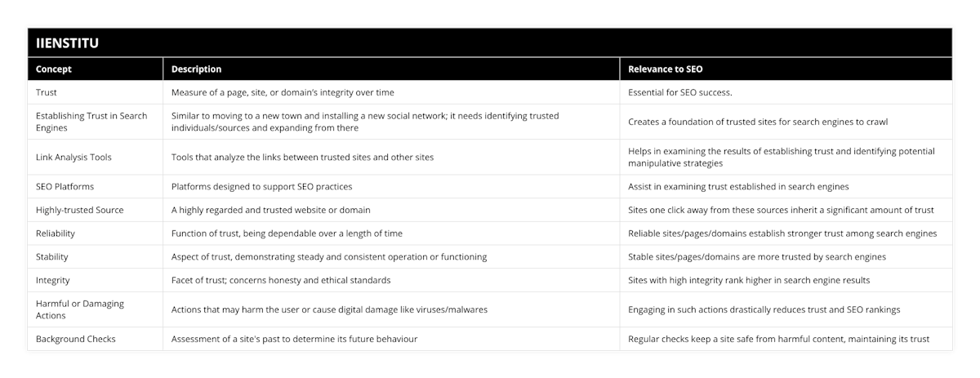Click the text about sites one click away

tap(781, 210)
